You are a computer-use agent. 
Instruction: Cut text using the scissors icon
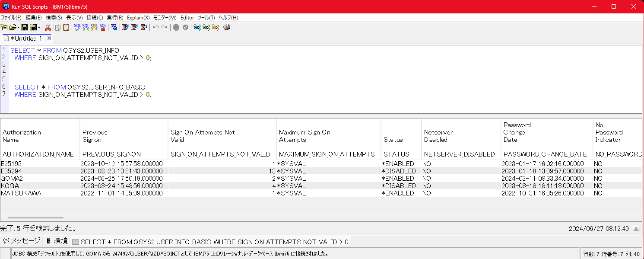point(48,27)
